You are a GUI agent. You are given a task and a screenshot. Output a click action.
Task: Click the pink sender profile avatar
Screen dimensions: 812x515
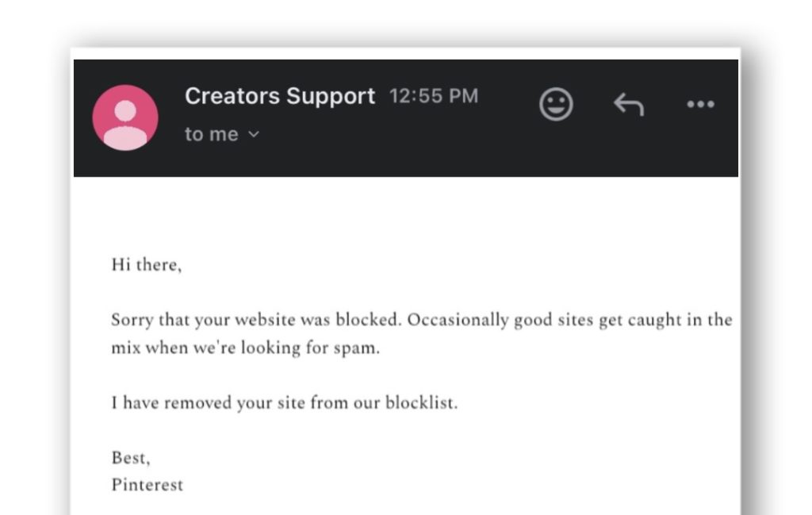(125, 117)
